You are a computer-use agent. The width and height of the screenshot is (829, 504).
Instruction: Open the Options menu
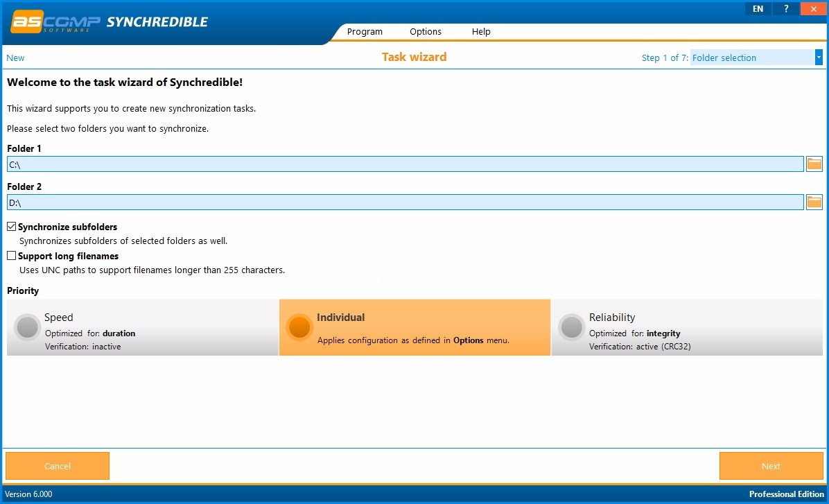426,32
